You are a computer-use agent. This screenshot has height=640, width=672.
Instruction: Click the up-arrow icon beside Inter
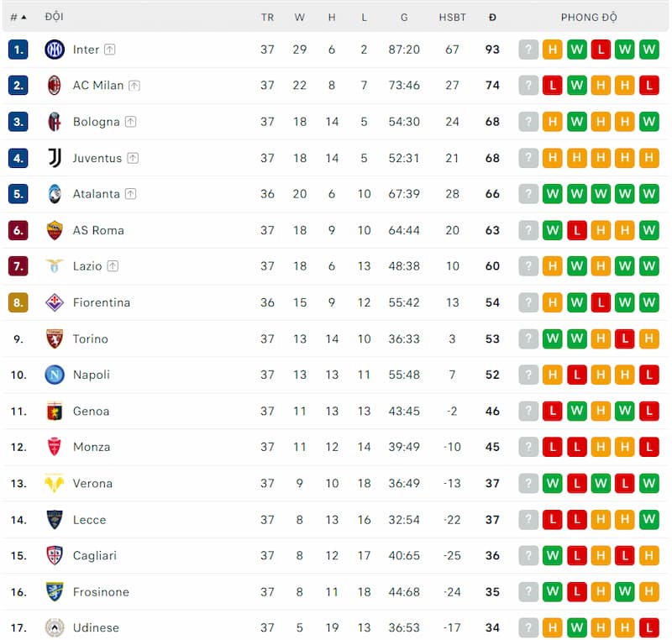click(x=110, y=50)
